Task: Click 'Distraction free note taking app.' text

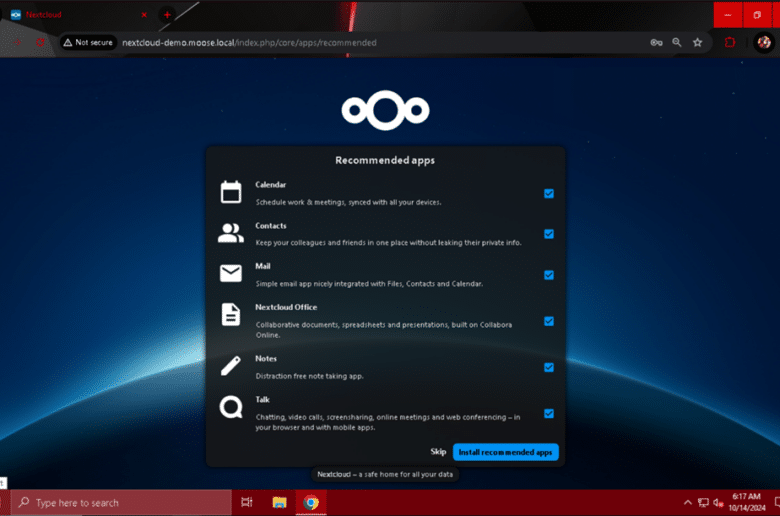Action: 309,376
